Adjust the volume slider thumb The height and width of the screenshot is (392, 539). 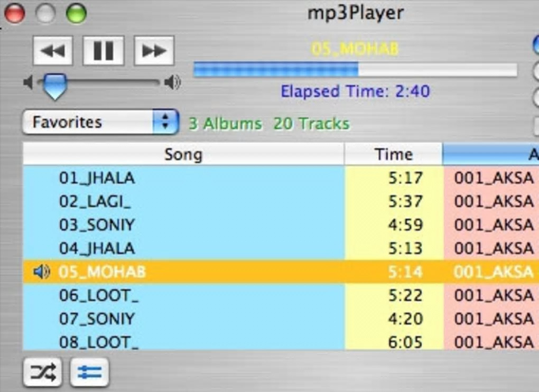tap(54, 87)
